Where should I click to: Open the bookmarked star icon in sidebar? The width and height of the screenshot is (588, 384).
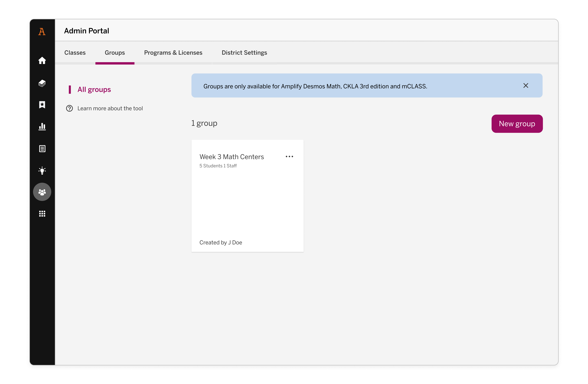[x=42, y=105]
